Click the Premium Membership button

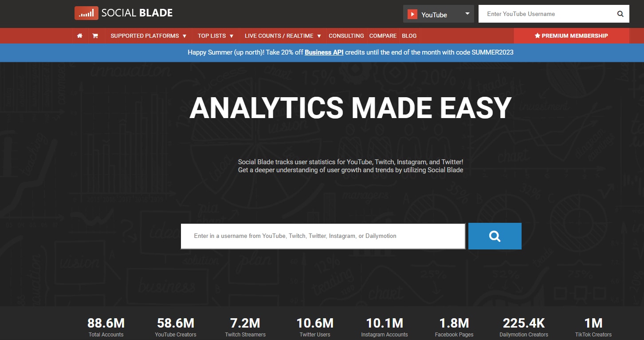571,36
